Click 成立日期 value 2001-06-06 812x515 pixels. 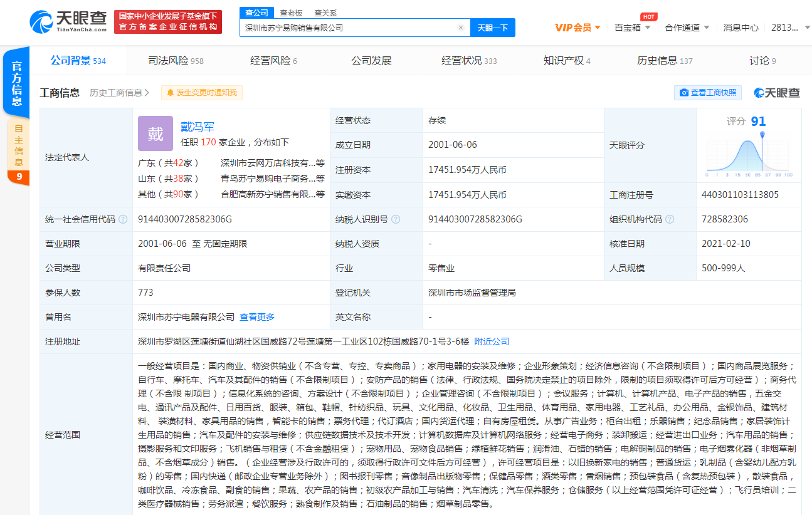pyautogui.click(x=453, y=145)
